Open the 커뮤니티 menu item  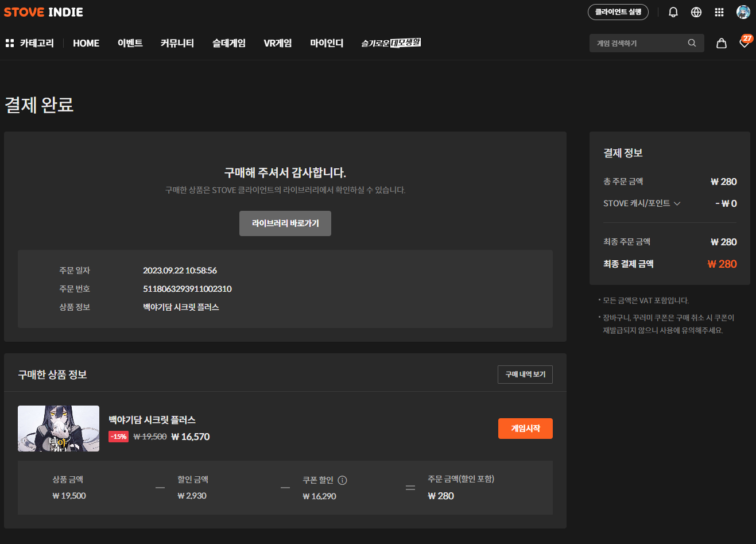177,43
